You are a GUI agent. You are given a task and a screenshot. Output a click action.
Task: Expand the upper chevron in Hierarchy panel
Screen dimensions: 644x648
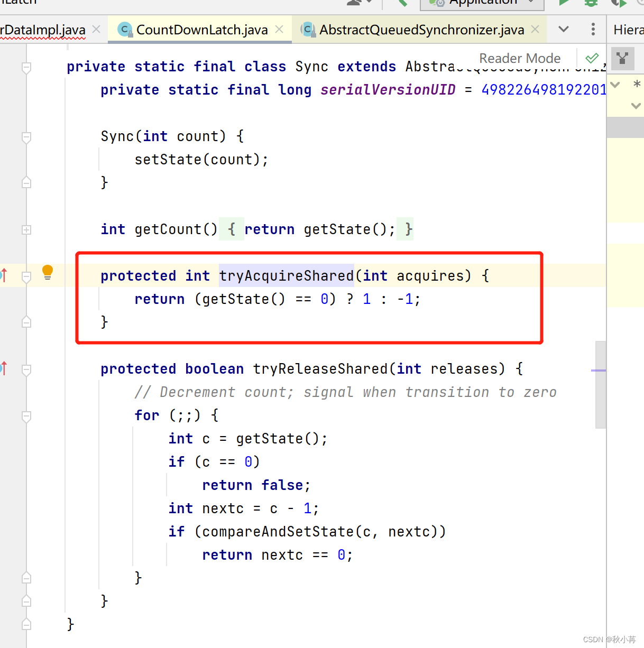(x=615, y=85)
